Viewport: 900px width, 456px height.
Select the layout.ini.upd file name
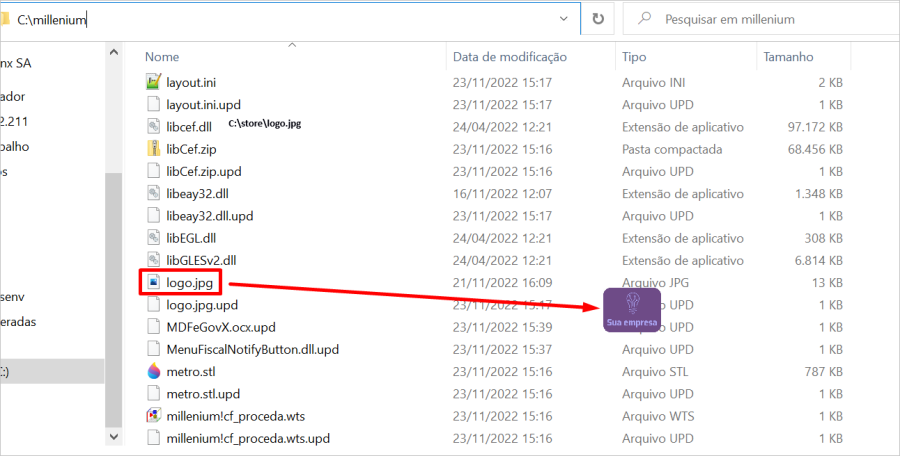click(x=203, y=105)
